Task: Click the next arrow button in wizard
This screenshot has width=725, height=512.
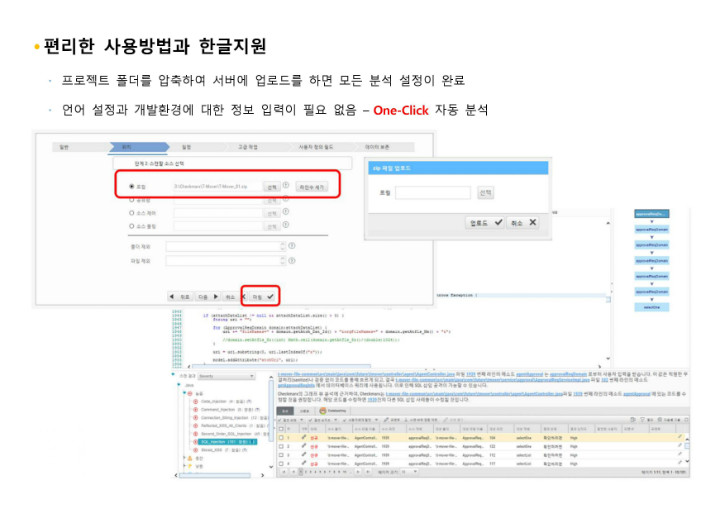Action: pos(208,296)
